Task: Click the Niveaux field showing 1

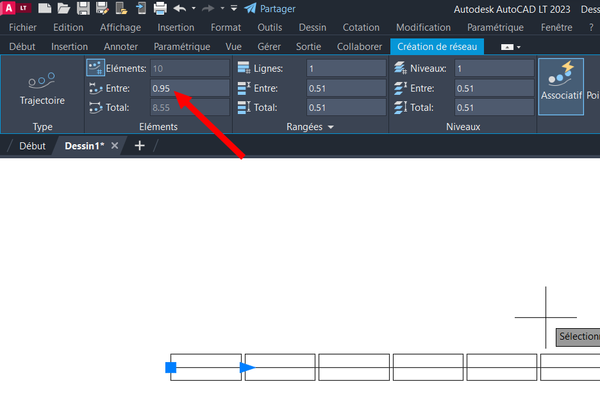Action: 494,68
